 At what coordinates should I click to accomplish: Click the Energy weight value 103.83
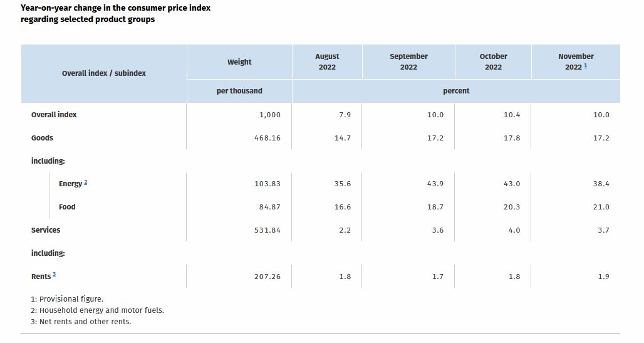click(267, 184)
